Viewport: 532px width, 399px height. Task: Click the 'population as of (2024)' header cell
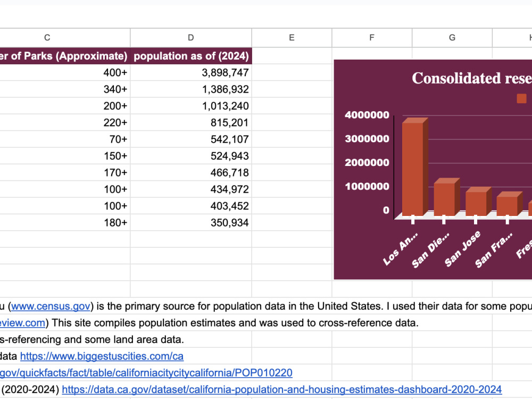point(191,56)
